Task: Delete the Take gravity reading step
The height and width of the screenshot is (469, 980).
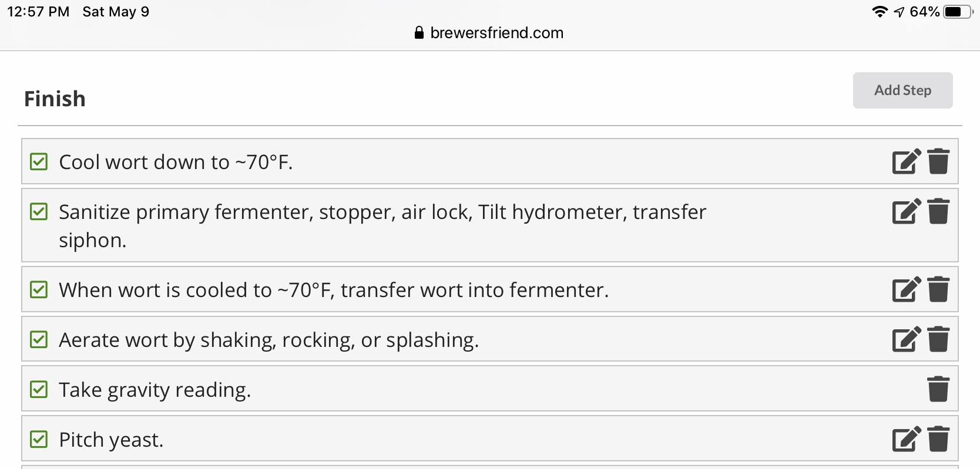Action: [x=938, y=389]
